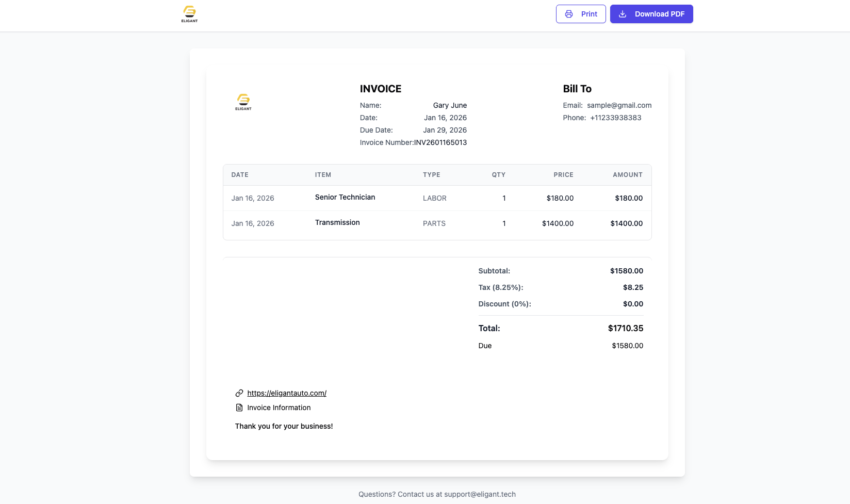
Task: Click the ITEM column header
Action: (323, 175)
